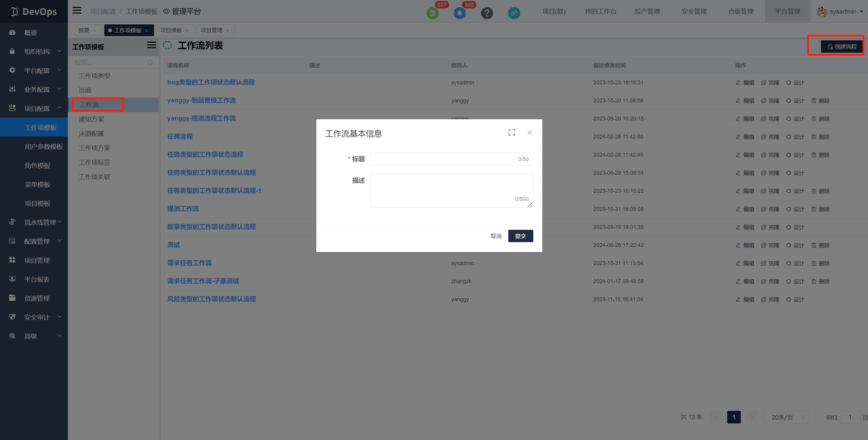Select 通知方案 in template tree

click(x=91, y=119)
